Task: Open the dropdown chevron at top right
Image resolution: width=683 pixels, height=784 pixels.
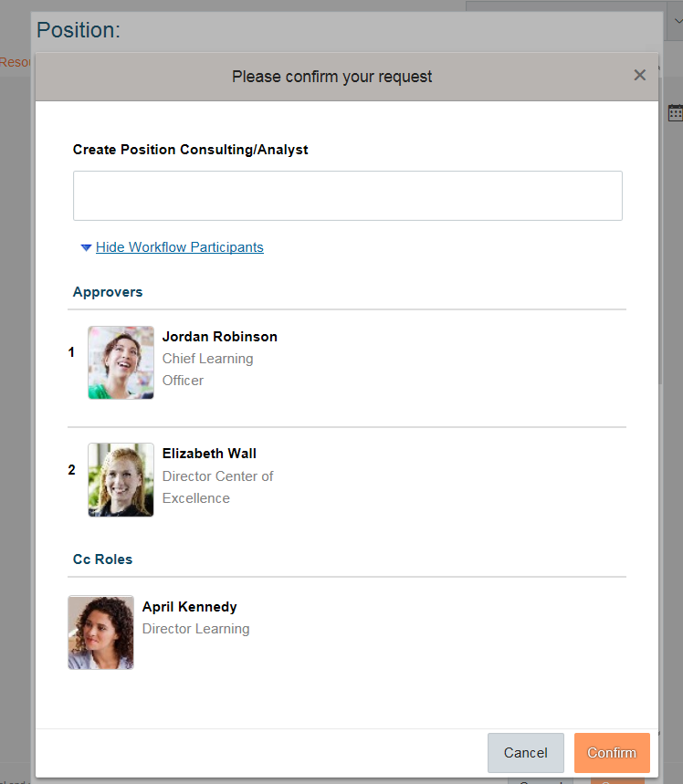Action: click(678, 21)
